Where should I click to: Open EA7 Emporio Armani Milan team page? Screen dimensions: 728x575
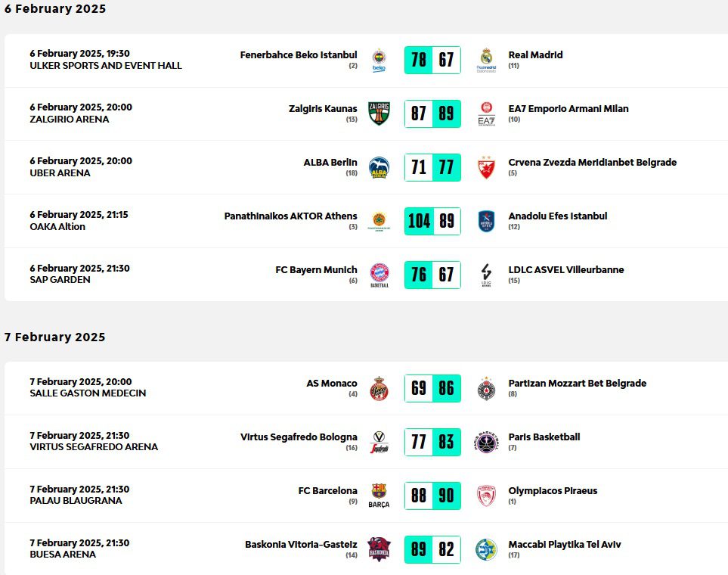[x=568, y=109]
